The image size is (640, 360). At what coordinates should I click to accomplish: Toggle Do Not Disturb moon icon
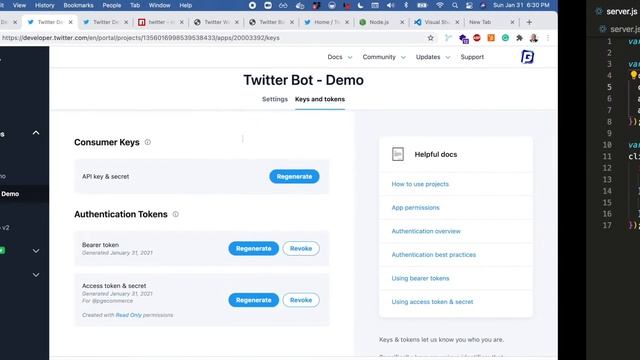pos(360,5)
